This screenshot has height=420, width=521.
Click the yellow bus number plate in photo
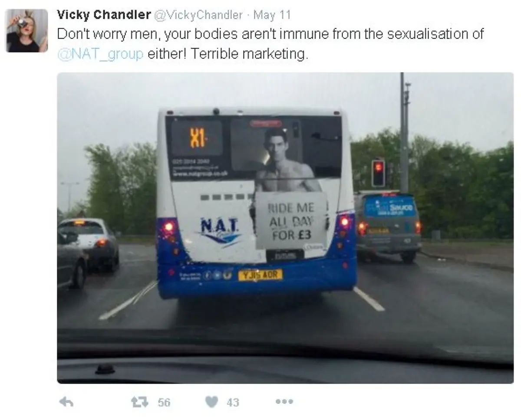[260, 275]
